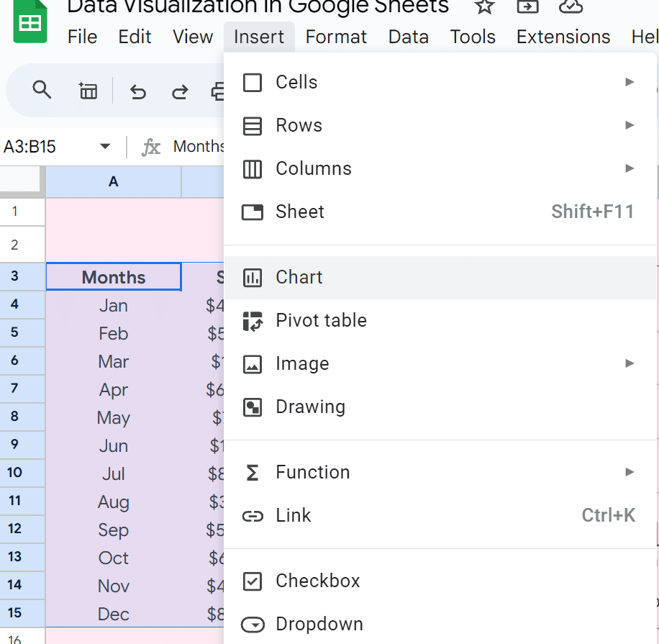Image resolution: width=659 pixels, height=644 pixels.
Task: Click the Oct cell
Action: coord(114,558)
